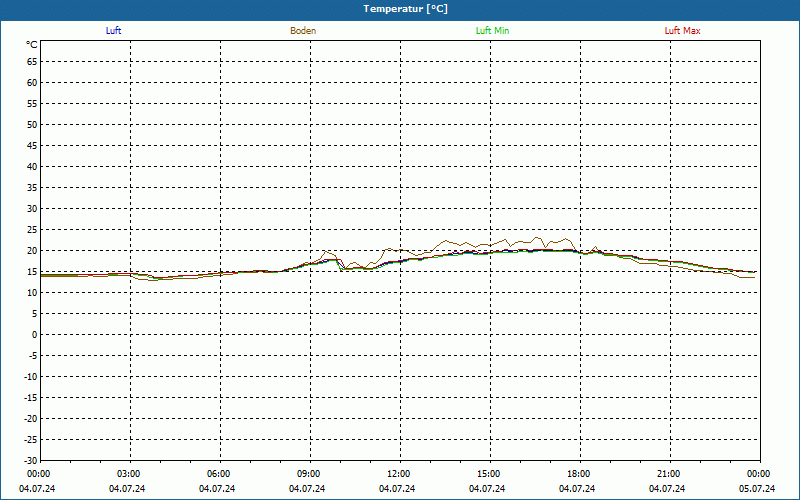Click the 35 value on temperature axis
This screenshot has height=500, width=800.
(x=32, y=188)
